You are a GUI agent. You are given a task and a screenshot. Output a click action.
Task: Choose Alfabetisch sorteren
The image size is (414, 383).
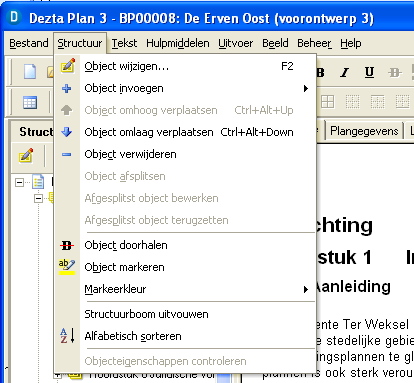coord(185,336)
